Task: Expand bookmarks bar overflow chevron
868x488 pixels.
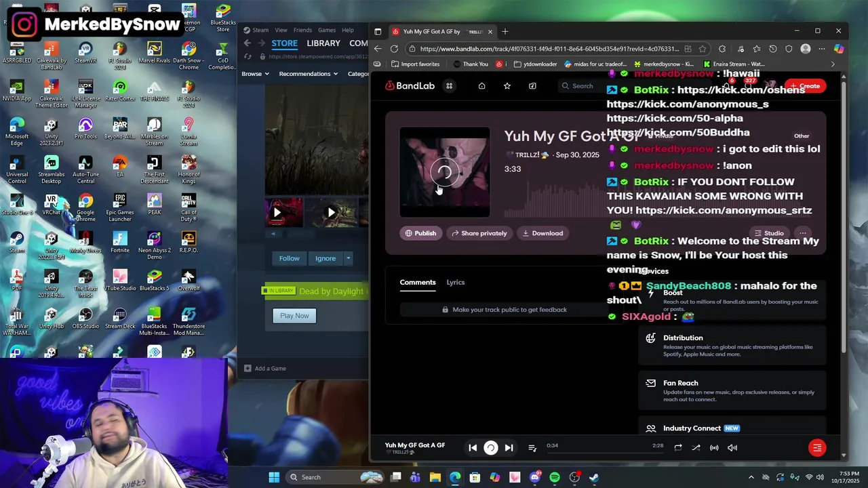Action: point(833,64)
